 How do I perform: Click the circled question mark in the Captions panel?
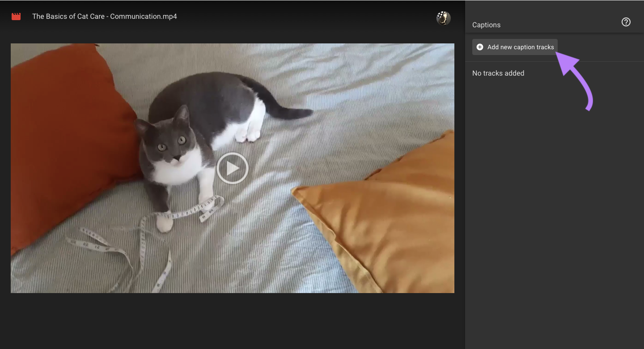pos(626,21)
